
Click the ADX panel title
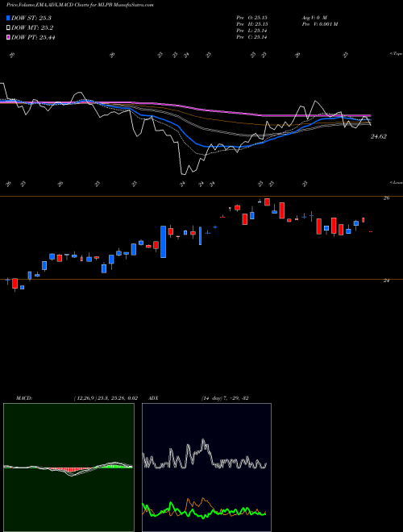pyautogui.click(x=154, y=398)
